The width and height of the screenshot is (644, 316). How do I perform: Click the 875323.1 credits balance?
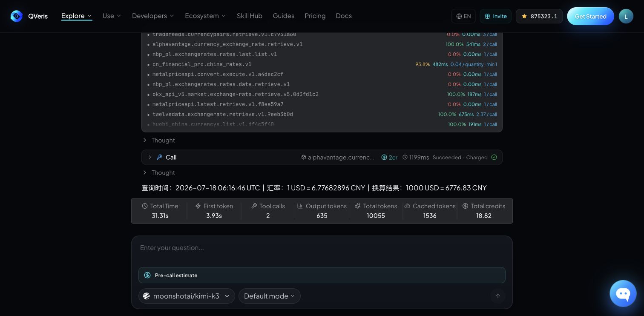tap(539, 16)
